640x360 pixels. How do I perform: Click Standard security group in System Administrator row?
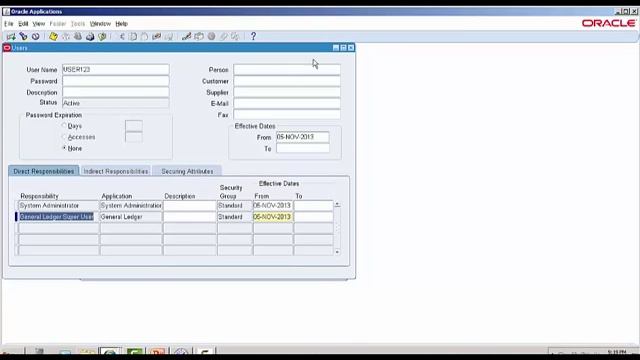(x=235, y=205)
